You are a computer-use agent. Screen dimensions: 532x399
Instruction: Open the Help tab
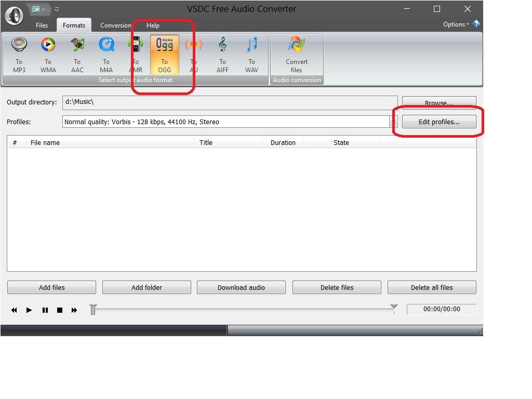[153, 25]
